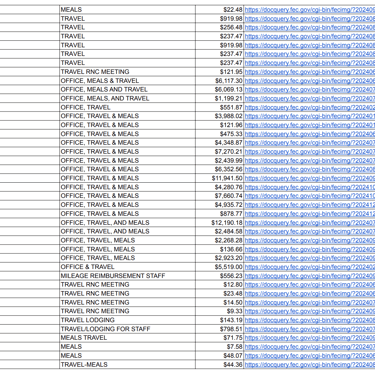The image size is (375, 375).
Task: Open the link for the $556.23 mileage reimbursement
Action: pyautogui.click(x=310, y=276)
